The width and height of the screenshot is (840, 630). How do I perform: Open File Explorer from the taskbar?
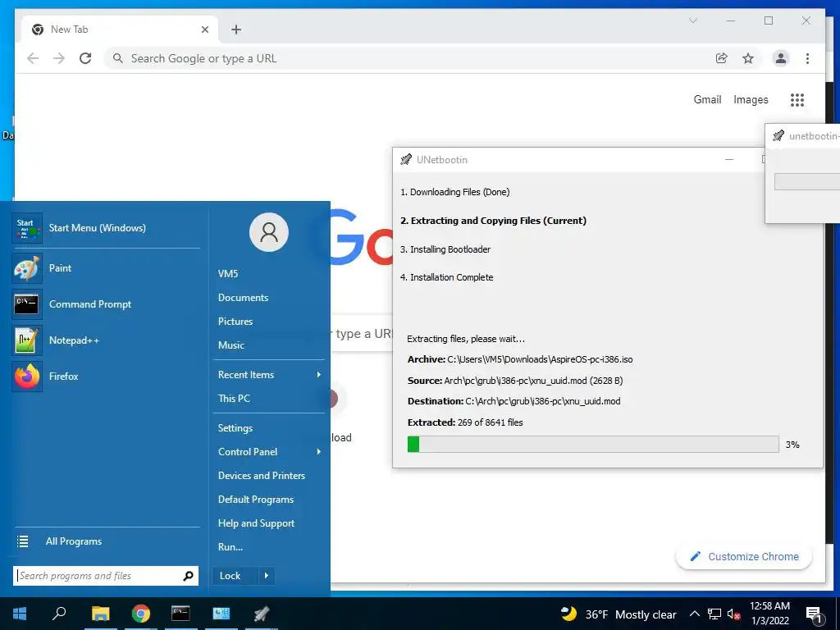click(100, 614)
